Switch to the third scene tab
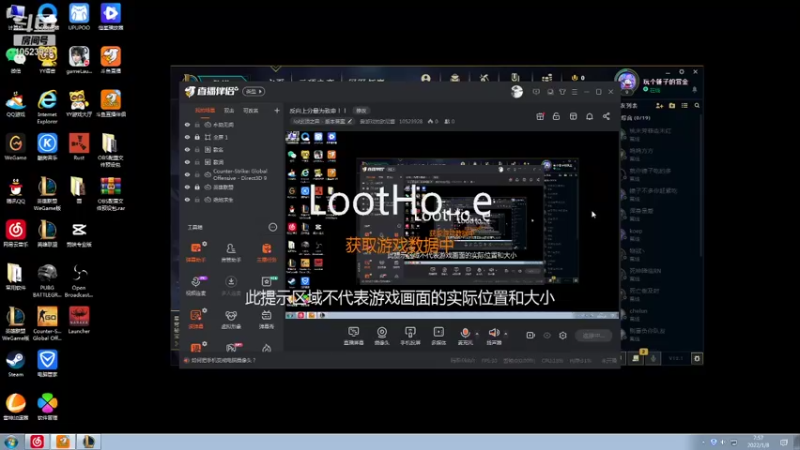 point(251,110)
